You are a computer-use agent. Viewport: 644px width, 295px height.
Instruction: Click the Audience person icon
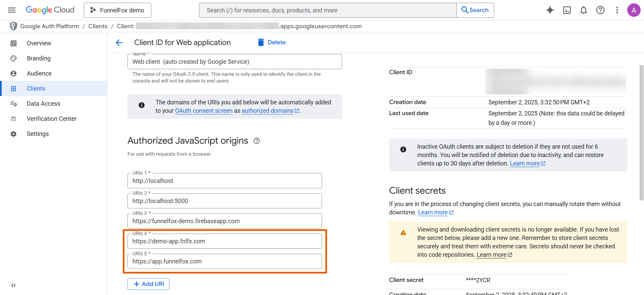13,73
